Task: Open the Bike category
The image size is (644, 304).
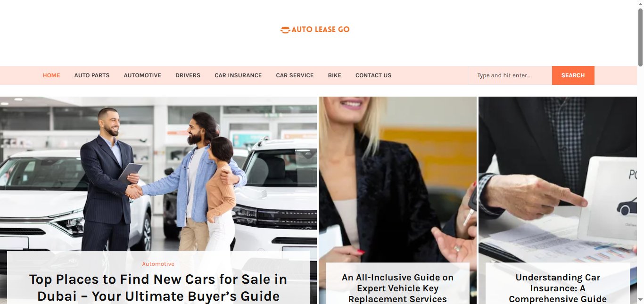Action: point(334,75)
